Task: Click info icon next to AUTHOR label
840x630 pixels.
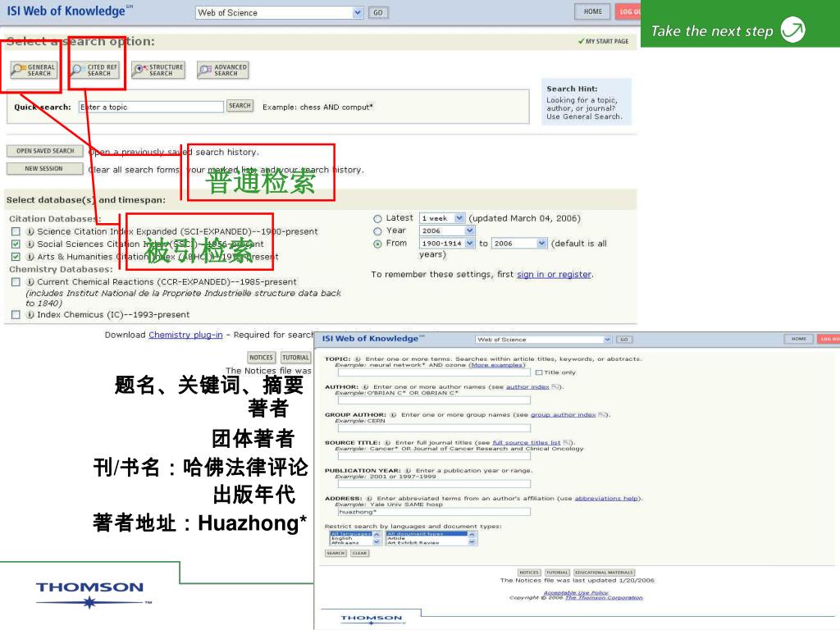Action: click(x=365, y=387)
